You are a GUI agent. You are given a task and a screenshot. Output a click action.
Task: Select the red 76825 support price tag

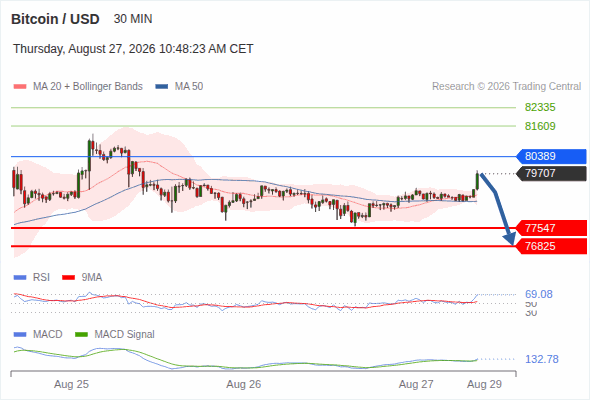(x=551, y=246)
